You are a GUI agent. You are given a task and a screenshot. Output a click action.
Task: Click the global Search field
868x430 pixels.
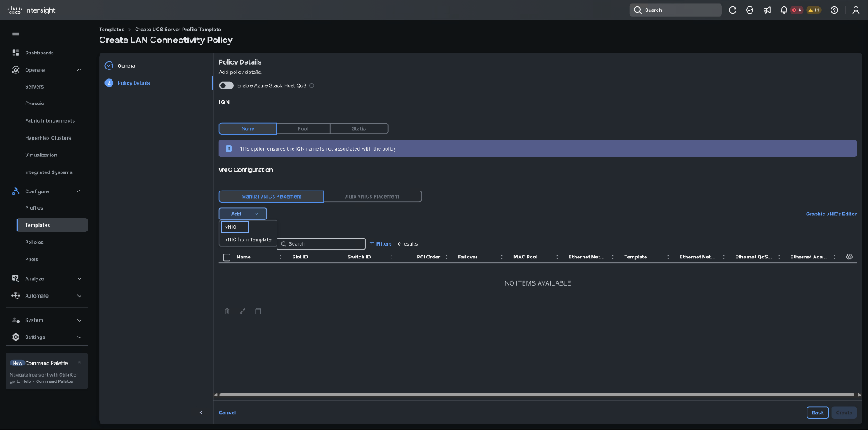click(675, 10)
